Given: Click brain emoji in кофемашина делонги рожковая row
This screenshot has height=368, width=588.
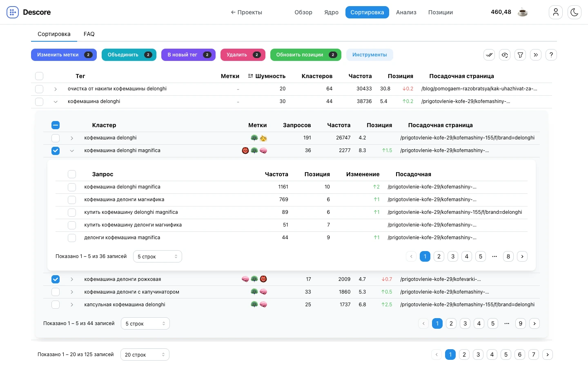Looking at the screenshot, I should click(245, 279).
